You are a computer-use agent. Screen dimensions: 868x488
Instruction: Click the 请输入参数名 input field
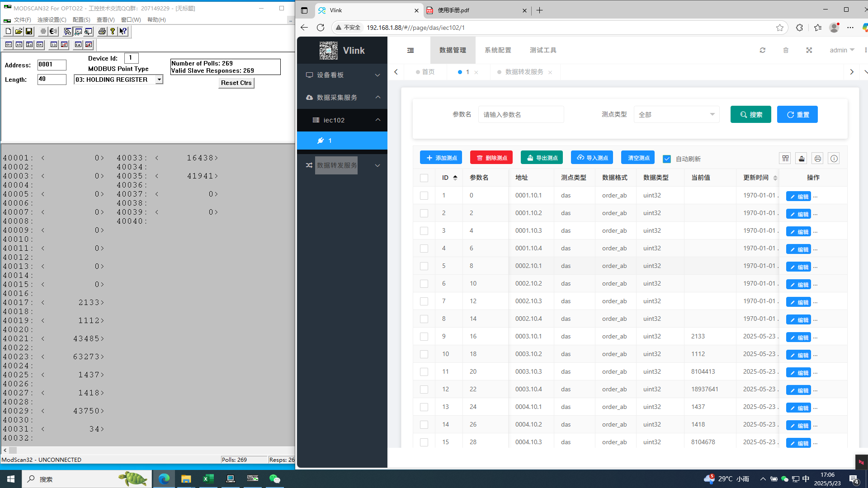tap(521, 115)
